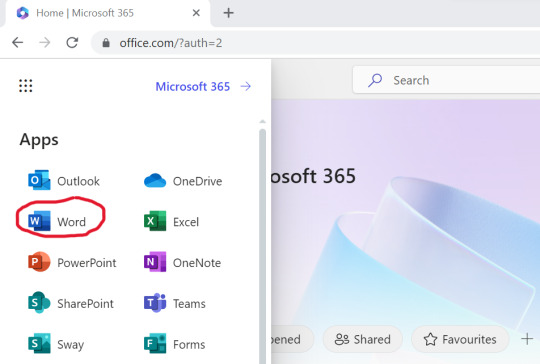Viewport: 540px width, 364px height.
Task: Launch the PowerPoint app
Action: click(72, 262)
